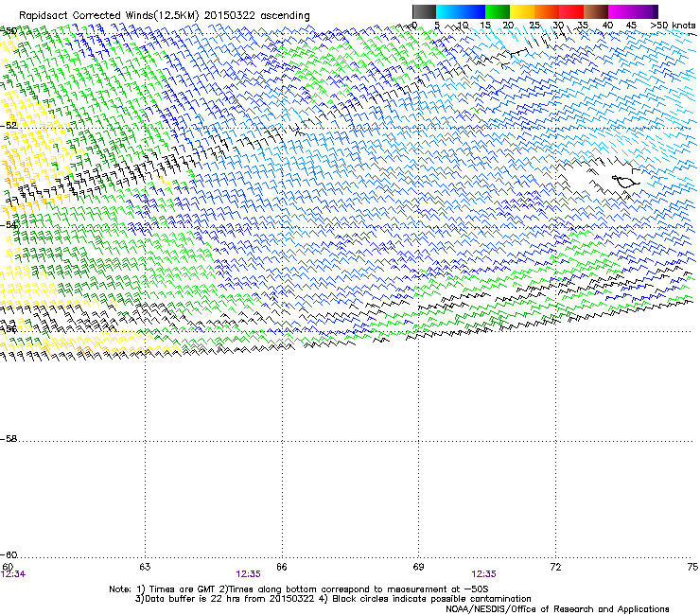Click the 12:35 time label near longitude 69
This screenshot has height=615, width=700.
pos(484,574)
